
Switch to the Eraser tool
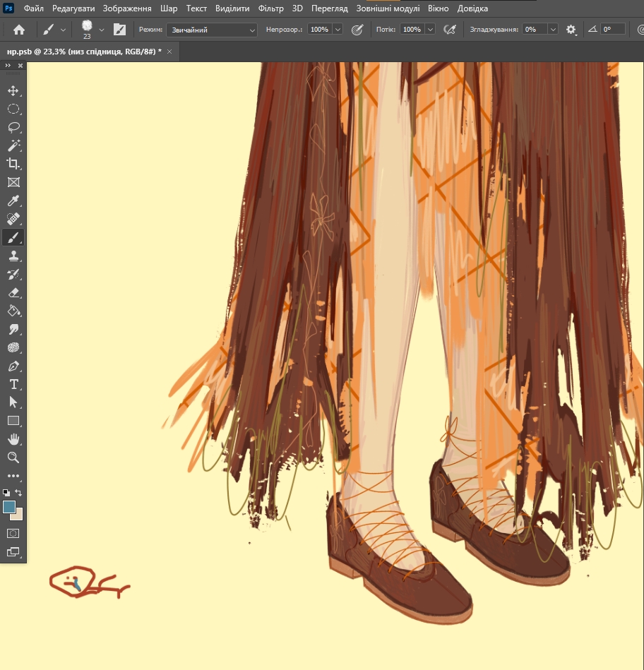13,292
